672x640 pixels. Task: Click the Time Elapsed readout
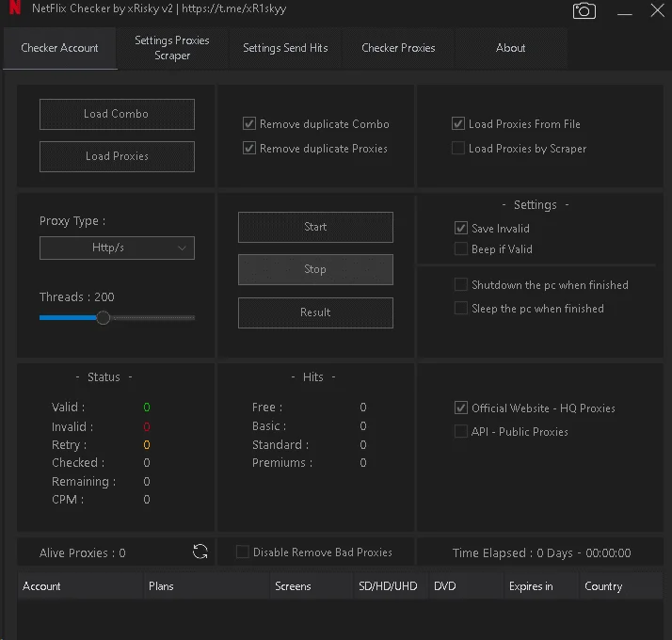542,553
